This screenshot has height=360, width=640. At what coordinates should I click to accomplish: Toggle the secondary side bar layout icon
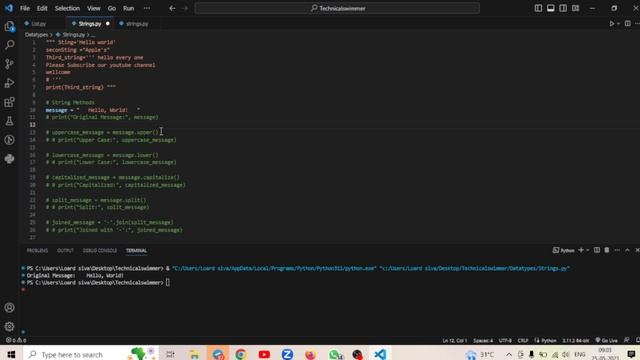[x=563, y=8]
